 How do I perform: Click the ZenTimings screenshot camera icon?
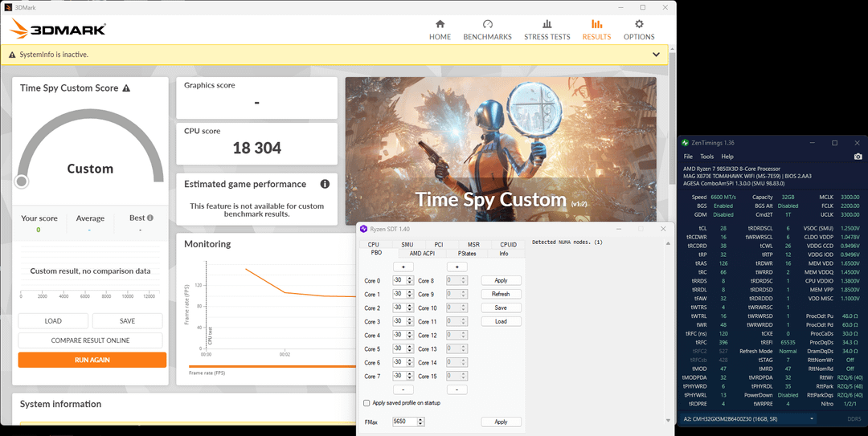click(x=858, y=157)
